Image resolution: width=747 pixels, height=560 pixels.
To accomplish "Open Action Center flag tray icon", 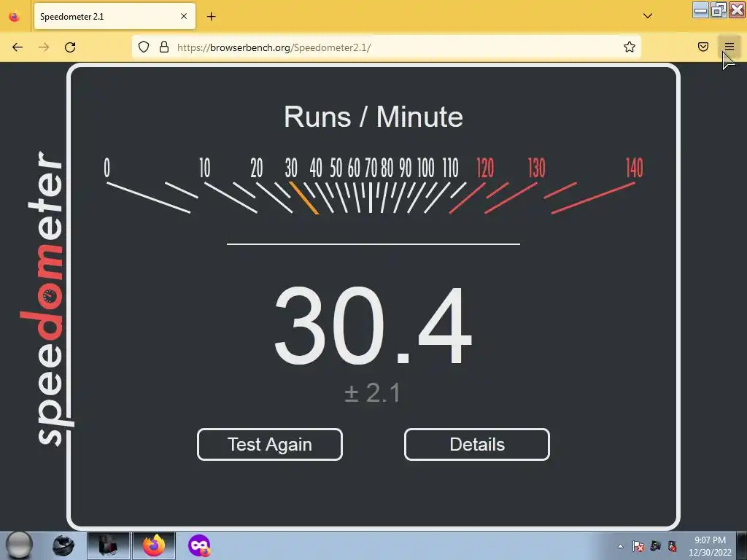I will 638,546.
